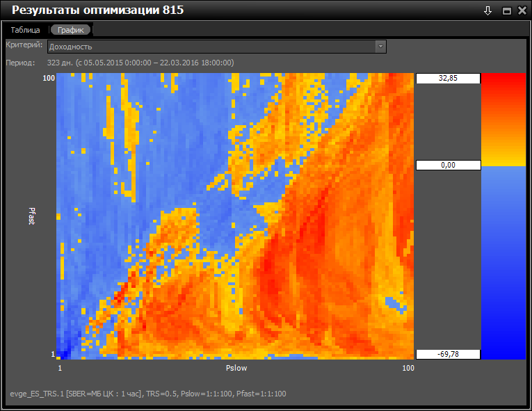The height and width of the screenshot is (411, 532).
Task: Click the window title Результаты оптимизации 815
Action: click(x=98, y=11)
